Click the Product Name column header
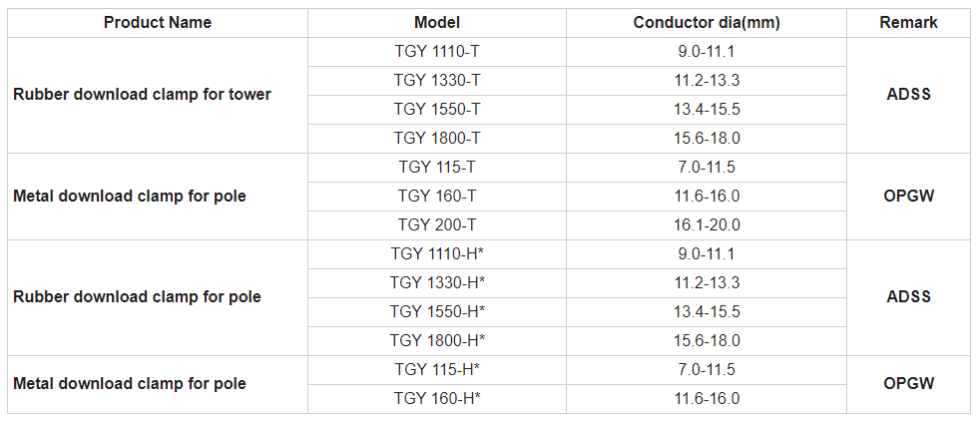This screenshot has width=980, height=422. (158, 22)
